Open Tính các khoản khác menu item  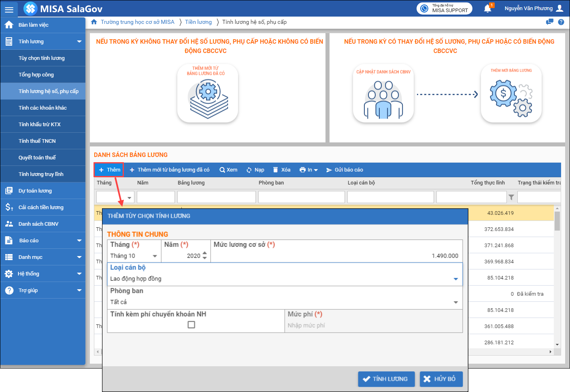[x=43, y=108]
